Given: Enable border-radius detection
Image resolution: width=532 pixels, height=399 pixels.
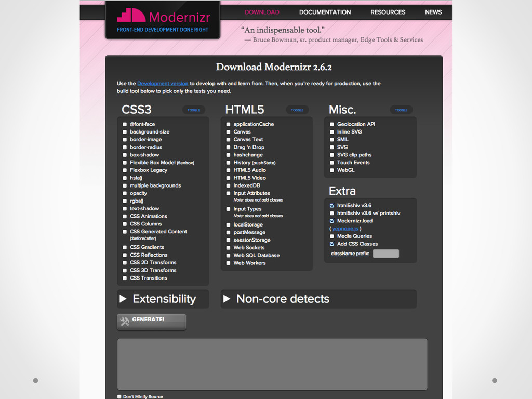Looking at the screenshot, I should tap(125, 147).
